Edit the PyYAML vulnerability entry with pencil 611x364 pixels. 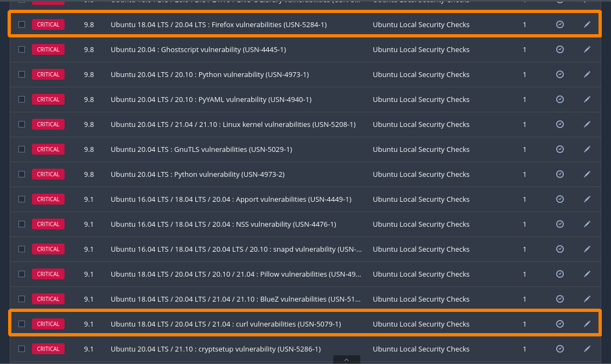pyautogui.click(x=587, y=99)
